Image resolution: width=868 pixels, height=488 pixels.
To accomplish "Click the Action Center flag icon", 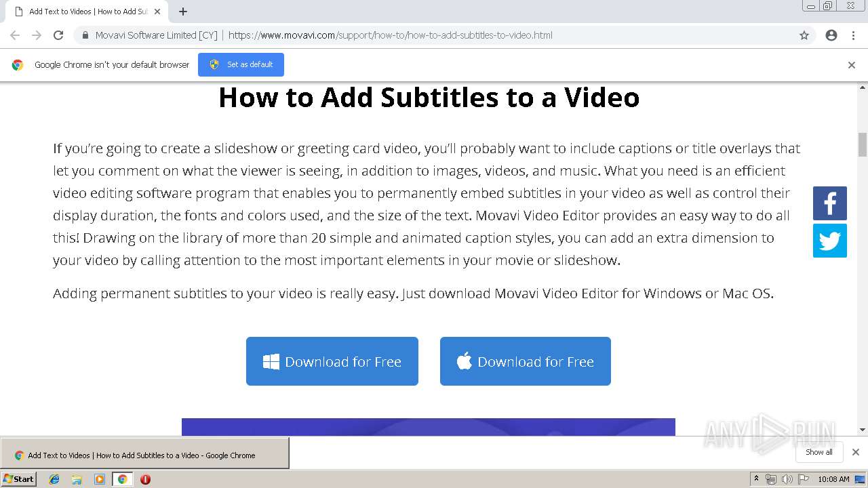I will [803, 479].
